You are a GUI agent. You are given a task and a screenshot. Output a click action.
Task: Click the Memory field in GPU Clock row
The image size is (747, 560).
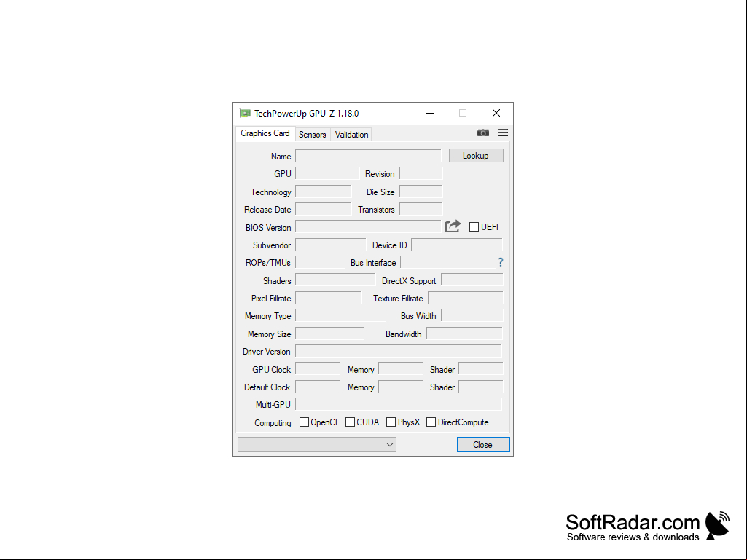tap(401, 369)
